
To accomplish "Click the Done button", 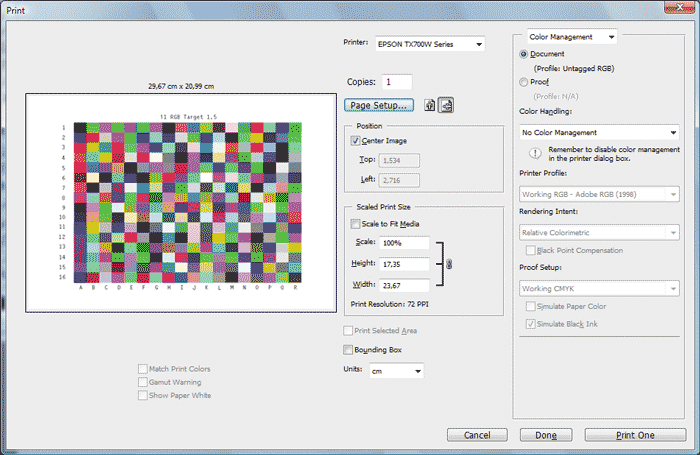I will click(545, 435).
